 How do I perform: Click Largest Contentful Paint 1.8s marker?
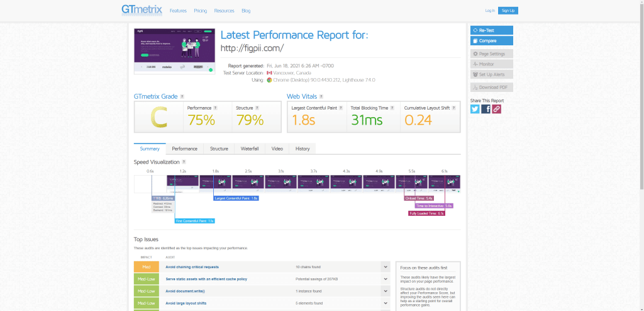click(236, 198)
